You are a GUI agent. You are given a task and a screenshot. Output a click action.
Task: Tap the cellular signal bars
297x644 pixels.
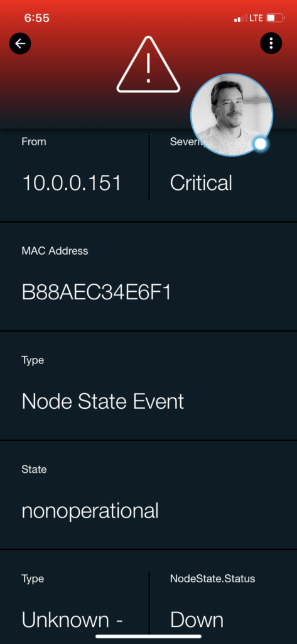pos(240,18)
